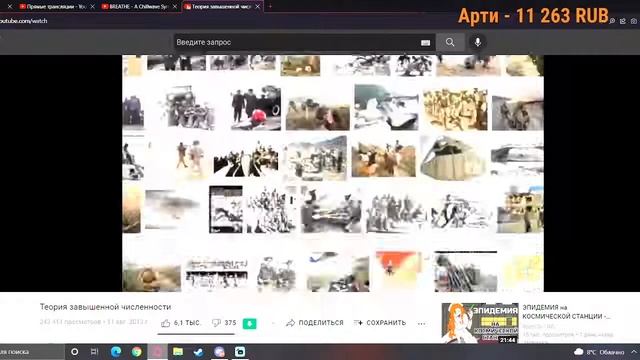Open the 'ЭПИДЕМИЯ' recommended video thumbnail
Image resolution: width=640 pixels, height=360 pixels.
480,323
